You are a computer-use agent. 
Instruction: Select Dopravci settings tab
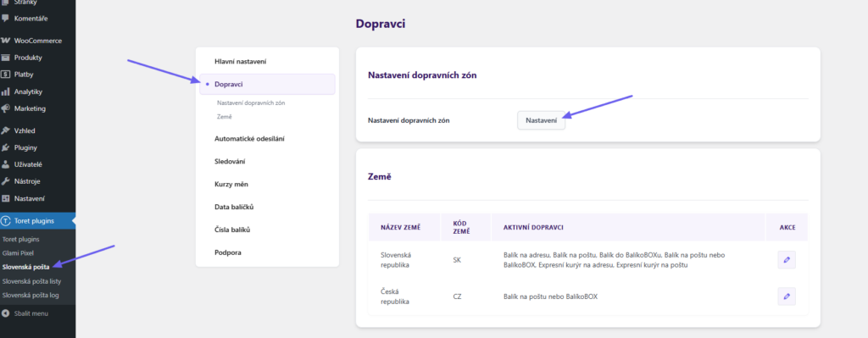(267, 84)
